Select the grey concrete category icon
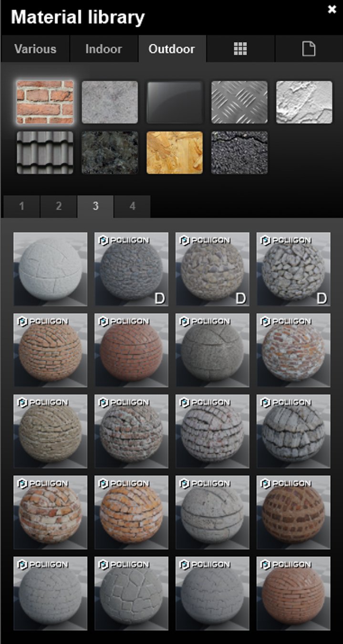The height and width of the screenshot is (644, 343). pyautogui.click(x=110, y=102)
